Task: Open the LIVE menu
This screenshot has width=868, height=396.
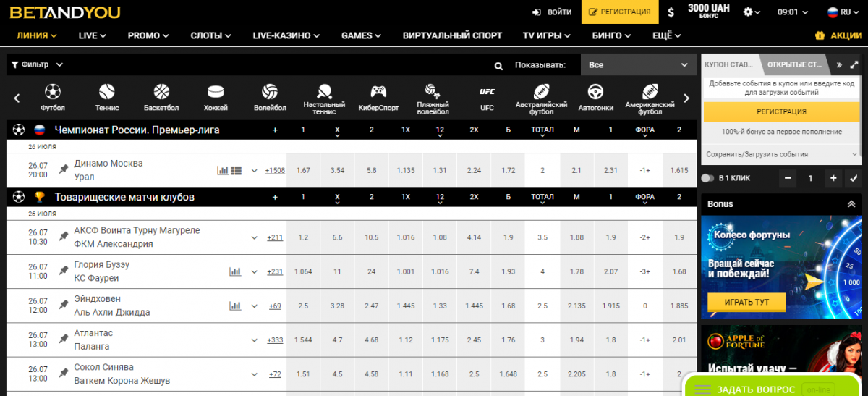Action: (92, 35)
